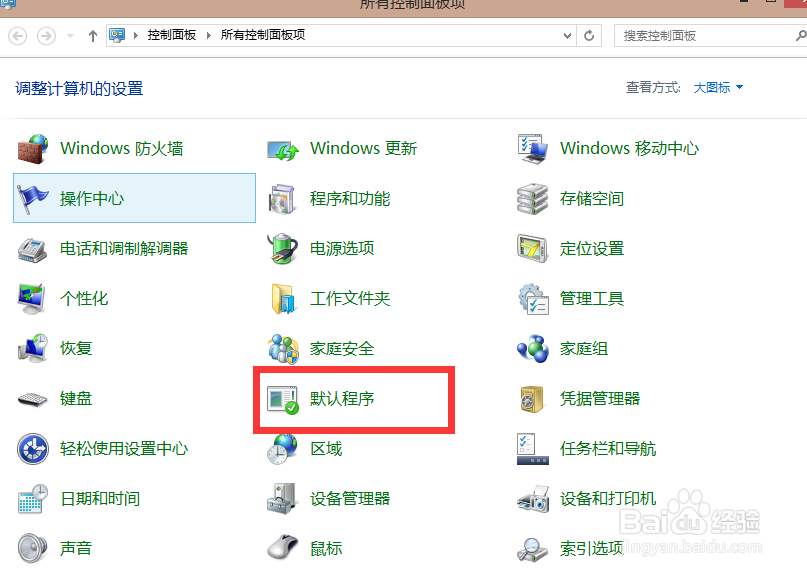Click the 控制面板 breadcrumb segment
This screenshot has height=575, width=807.
click(172, 35)
